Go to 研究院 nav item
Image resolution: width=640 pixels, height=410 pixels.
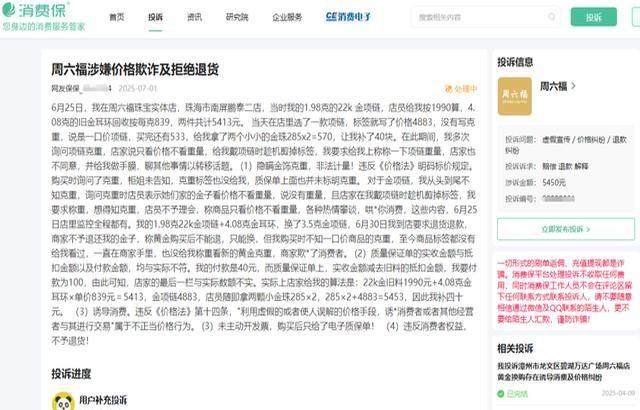pos(237,17)
